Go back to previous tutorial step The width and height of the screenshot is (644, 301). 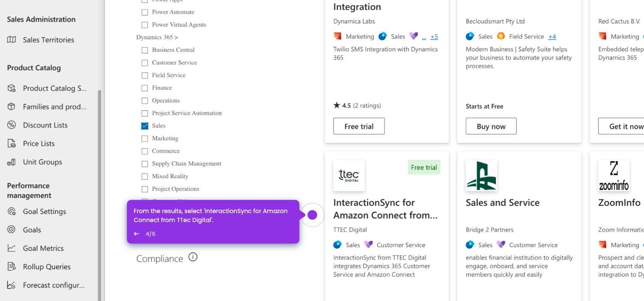coord(137,234)
